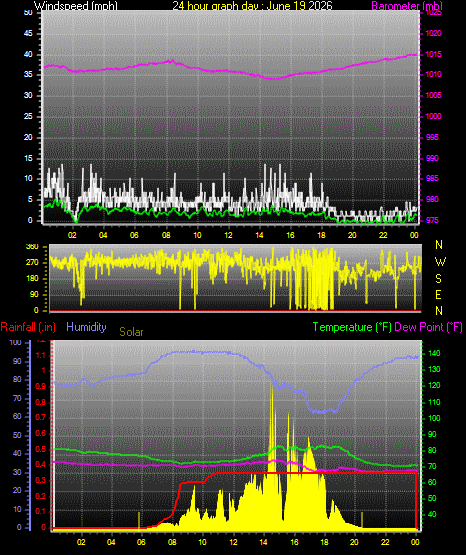Viewport: 466px width, 555px height.
Task: Click the S compass label on direction chart
Action: point(438,279)
